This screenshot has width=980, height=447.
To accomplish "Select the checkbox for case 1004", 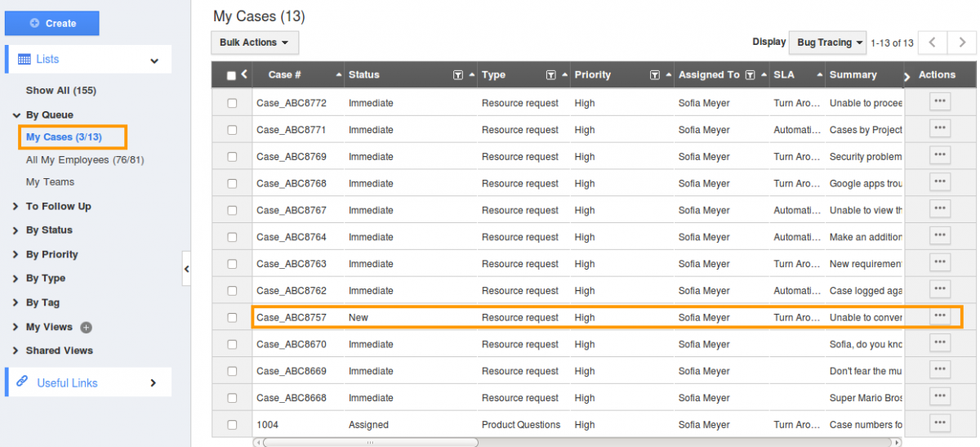I will coord(232,425).
